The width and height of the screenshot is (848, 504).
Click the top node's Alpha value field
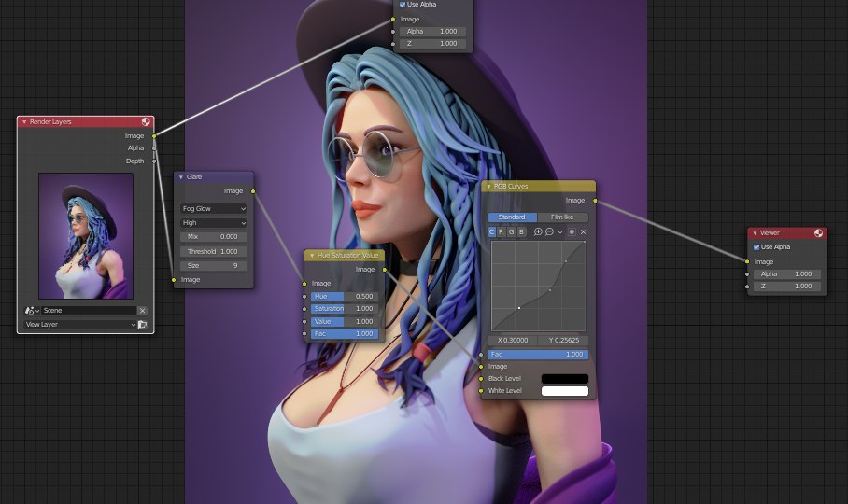(x=432, y=32)
